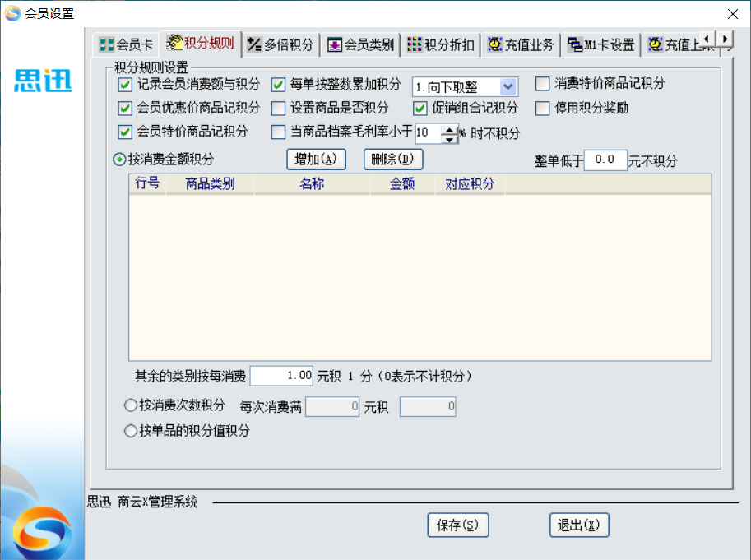Click the 保存(S) button

coord(458,525)
